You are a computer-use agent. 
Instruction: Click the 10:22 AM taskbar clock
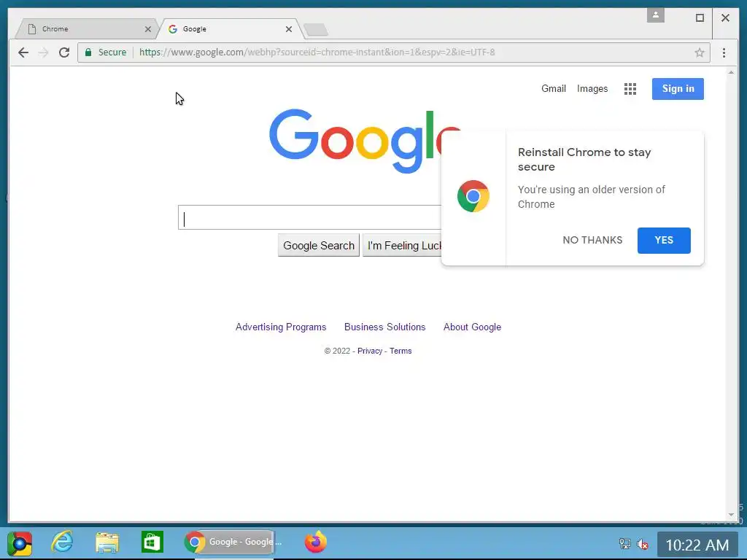tap(697, 545)
